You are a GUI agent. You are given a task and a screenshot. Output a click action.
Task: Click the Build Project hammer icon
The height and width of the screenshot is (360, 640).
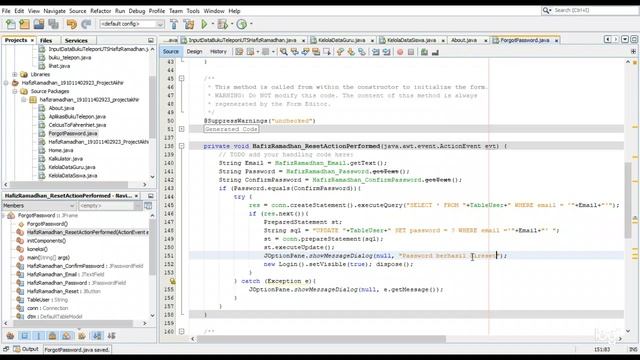174,24
